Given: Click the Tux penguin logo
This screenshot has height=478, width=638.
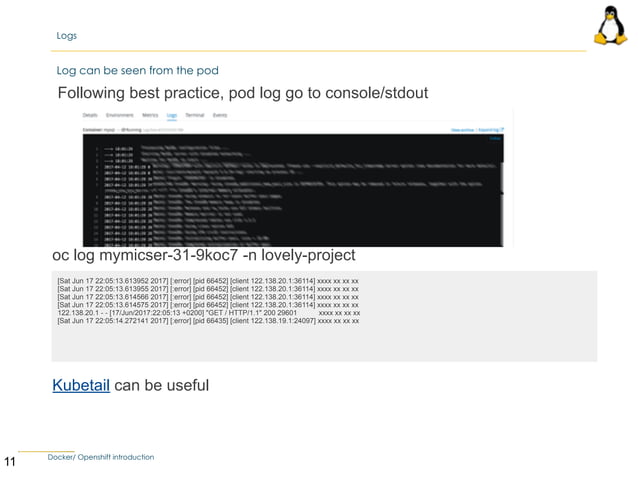Looking at the screenshot, I should 610,25.
